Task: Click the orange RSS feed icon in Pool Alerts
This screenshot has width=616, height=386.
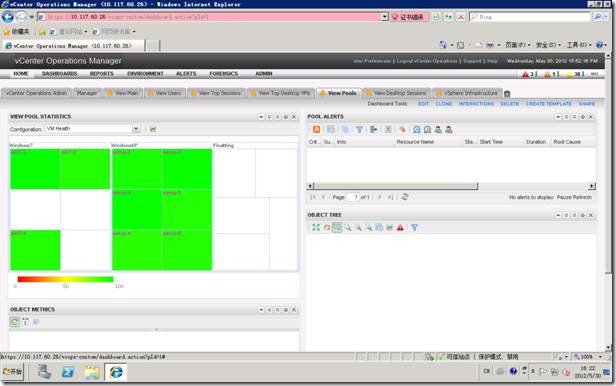Action: [x=316, y=129]
